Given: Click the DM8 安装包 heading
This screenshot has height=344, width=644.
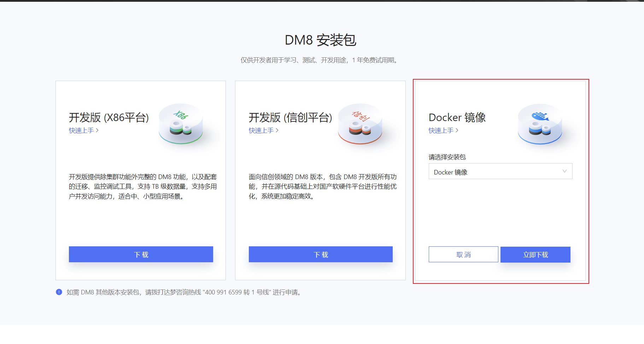Looking at the screenshot, I should pos(321,40).
